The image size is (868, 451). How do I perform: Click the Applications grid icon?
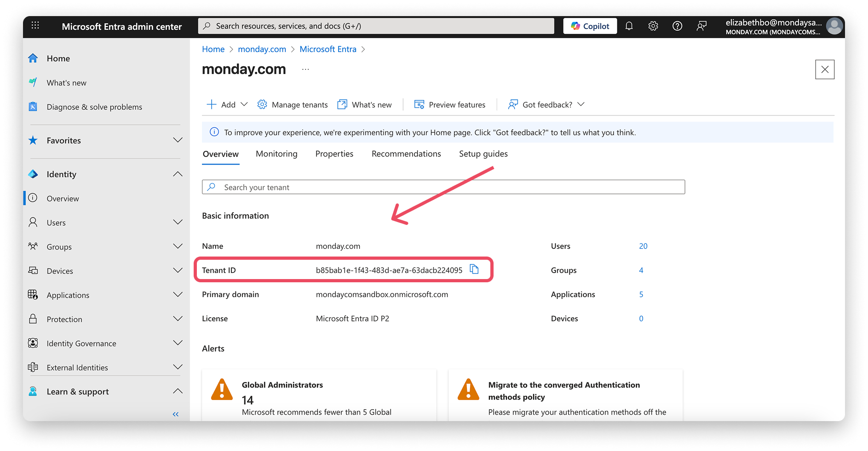[x=33, y=295]
